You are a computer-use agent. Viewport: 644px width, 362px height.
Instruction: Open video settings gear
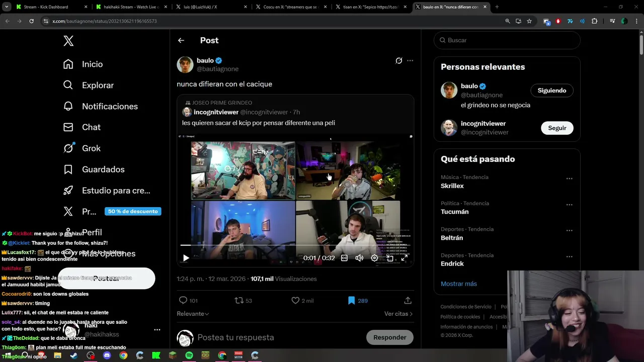click(374, 258)
